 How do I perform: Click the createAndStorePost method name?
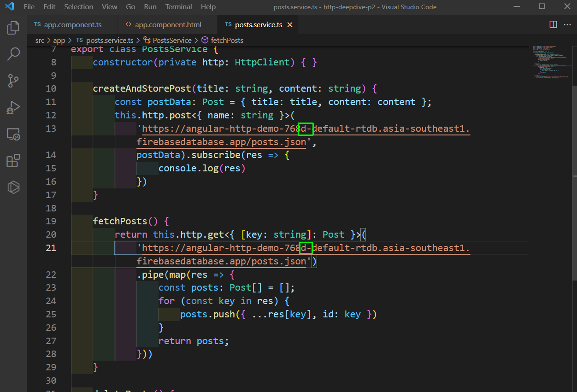coord(142,89)
